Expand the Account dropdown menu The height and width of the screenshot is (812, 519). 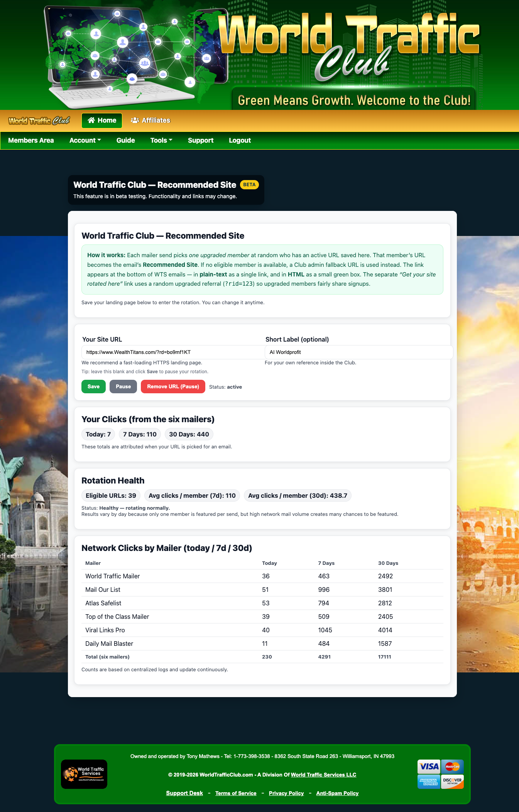click(85, 140)
